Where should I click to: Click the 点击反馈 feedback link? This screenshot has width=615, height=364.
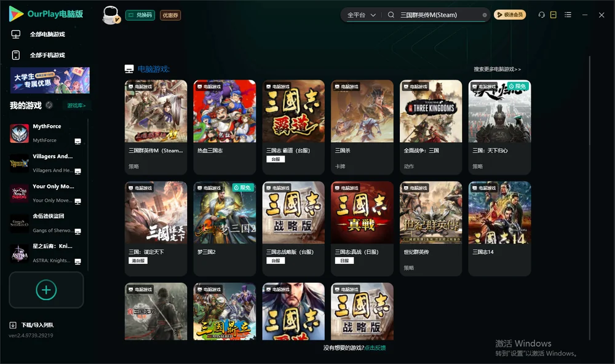(375, 348)
